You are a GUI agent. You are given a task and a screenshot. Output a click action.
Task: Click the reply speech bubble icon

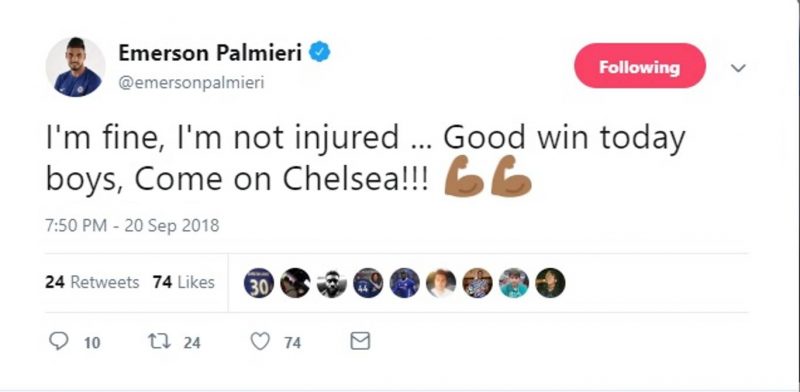click(x=59, y=341)
